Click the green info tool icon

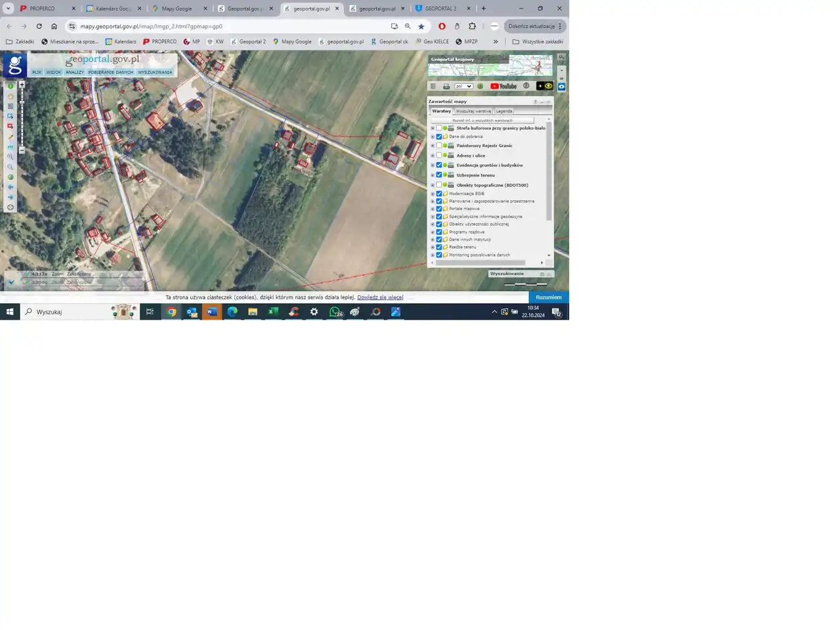(x=10, y=86)
